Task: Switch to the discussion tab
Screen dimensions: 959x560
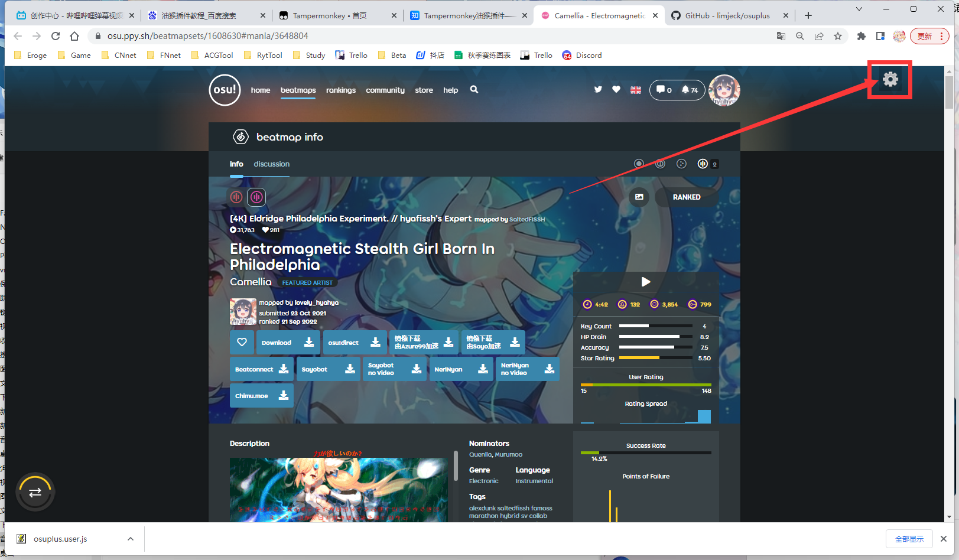Action: [x=271, y=164]
